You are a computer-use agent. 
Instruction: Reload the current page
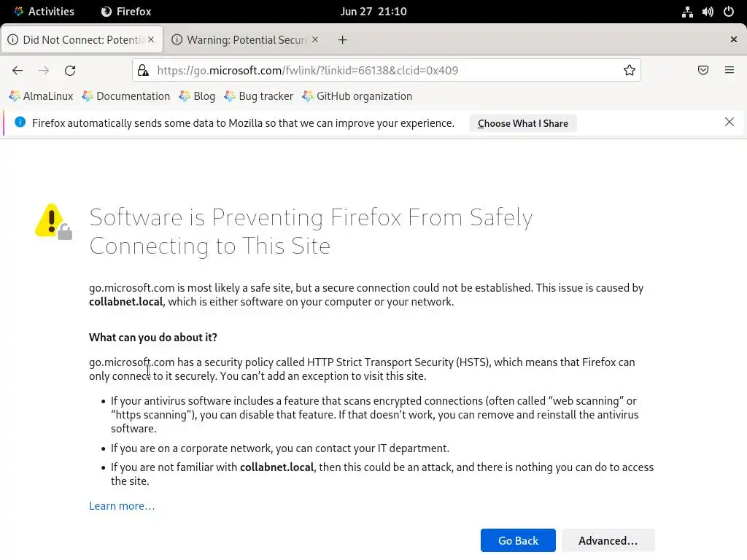click(70, 70)
